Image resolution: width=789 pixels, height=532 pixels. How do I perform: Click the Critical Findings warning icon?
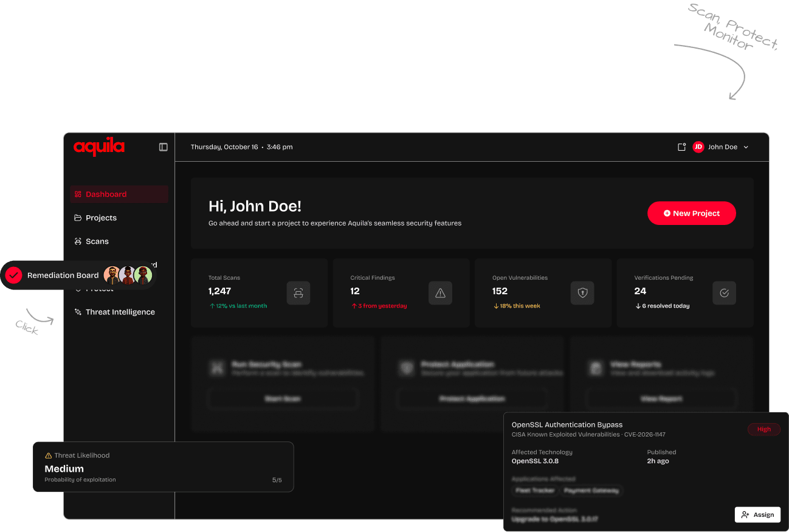click(x=441, y=293)
